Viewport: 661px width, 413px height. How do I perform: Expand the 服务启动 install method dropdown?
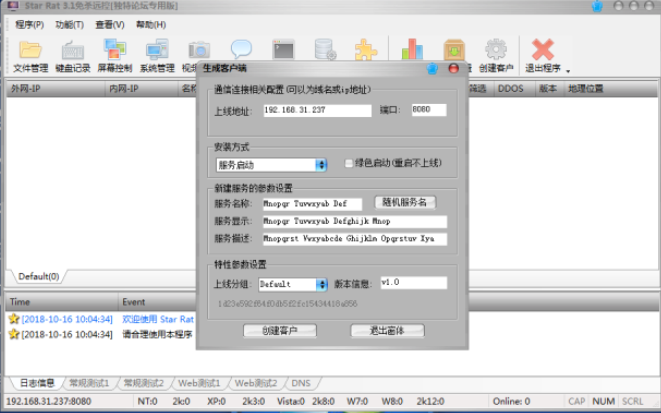click(x=321, y=165)
